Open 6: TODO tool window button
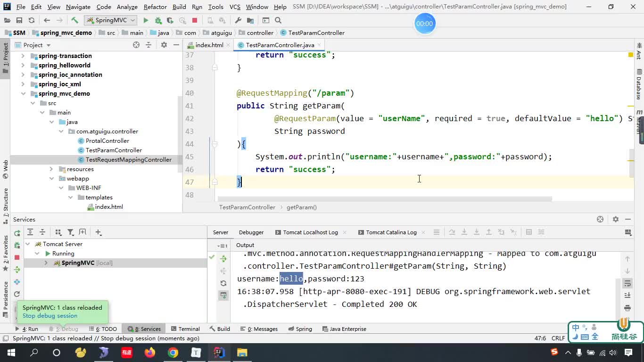Image resolution: width=644 pixels, height=362 pixels. coord(102,329)
